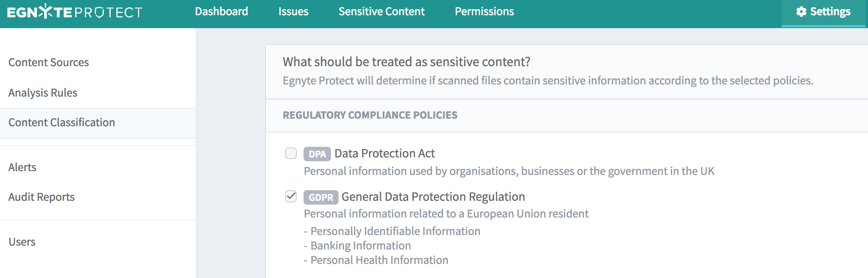868x278 pixels.
Task: Click the Egnyte Protect logo
Action: click(x=75, y=12)
